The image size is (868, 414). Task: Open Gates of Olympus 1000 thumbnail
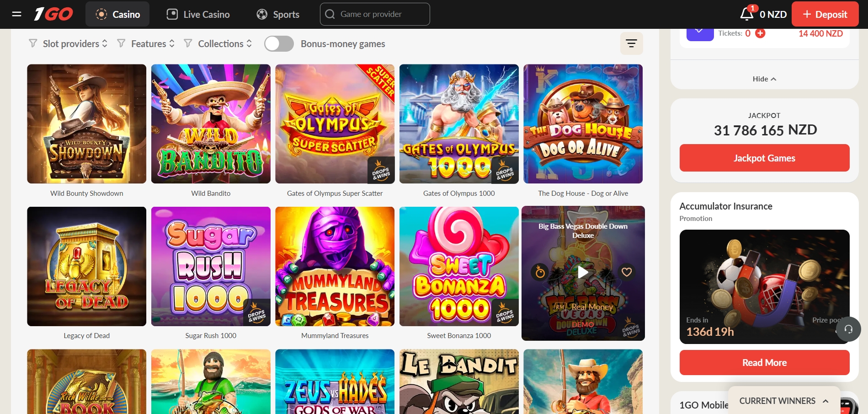click(x=459, y=124)
